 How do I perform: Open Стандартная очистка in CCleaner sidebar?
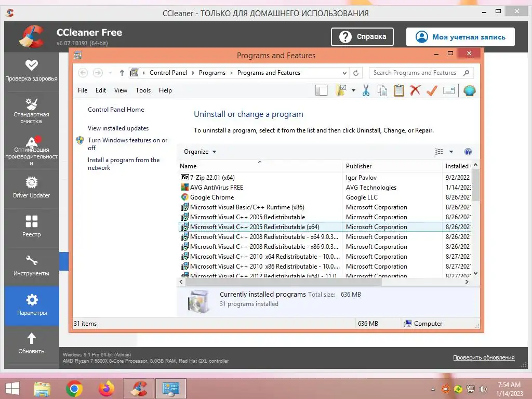pos(31,111)
